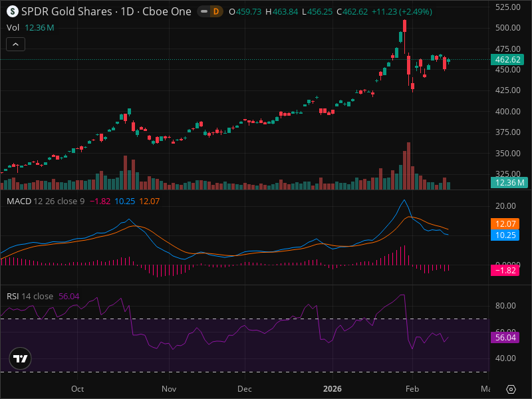This screenshot has width=532, height=399.
Task: Click the 375.00 price axis label
Action: point(507,132)
